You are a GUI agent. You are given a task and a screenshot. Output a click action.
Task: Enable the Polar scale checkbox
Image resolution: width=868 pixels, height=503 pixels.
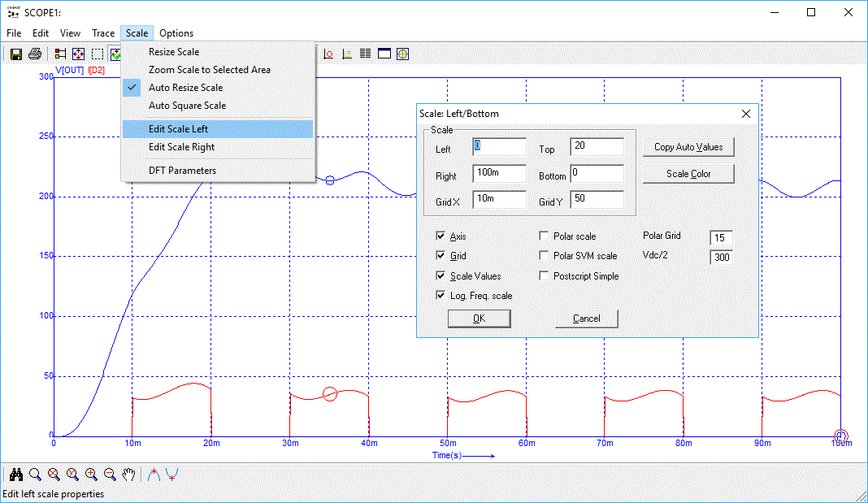pos(544,236)
